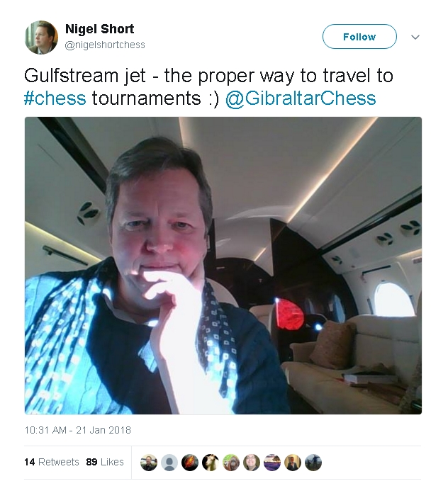
Task: Open the default grey silhouette liker avatar
Action: coord(169,463)
